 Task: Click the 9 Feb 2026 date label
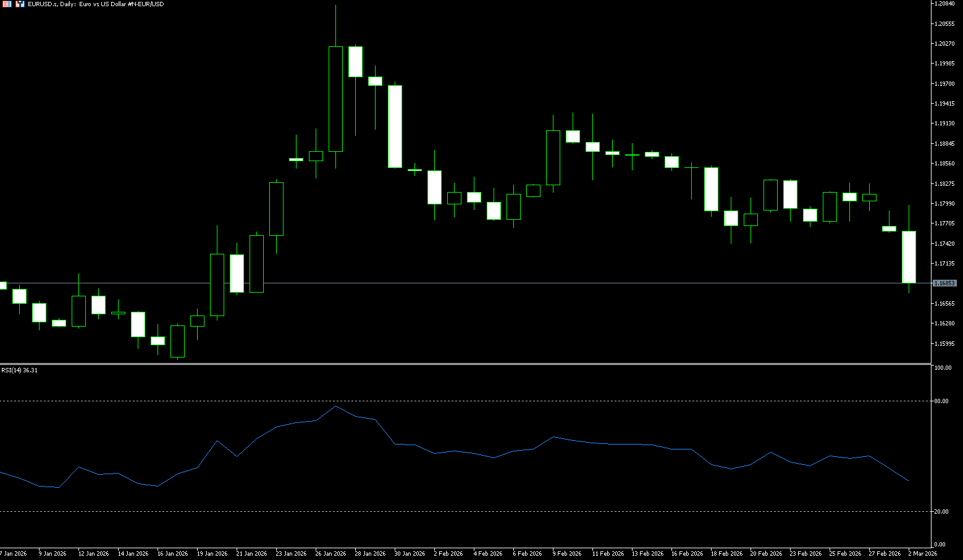(x=566, y=554)
